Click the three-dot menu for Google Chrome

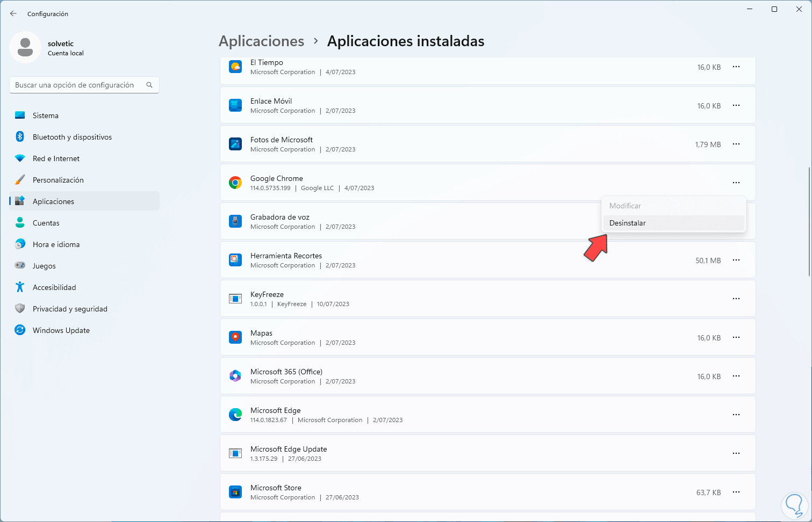(736, 183)
